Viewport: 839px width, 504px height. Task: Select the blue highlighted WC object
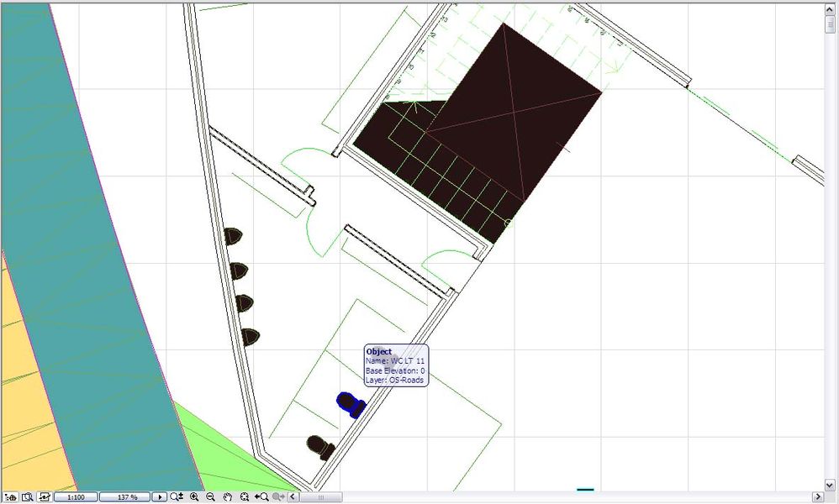(351, 405)
